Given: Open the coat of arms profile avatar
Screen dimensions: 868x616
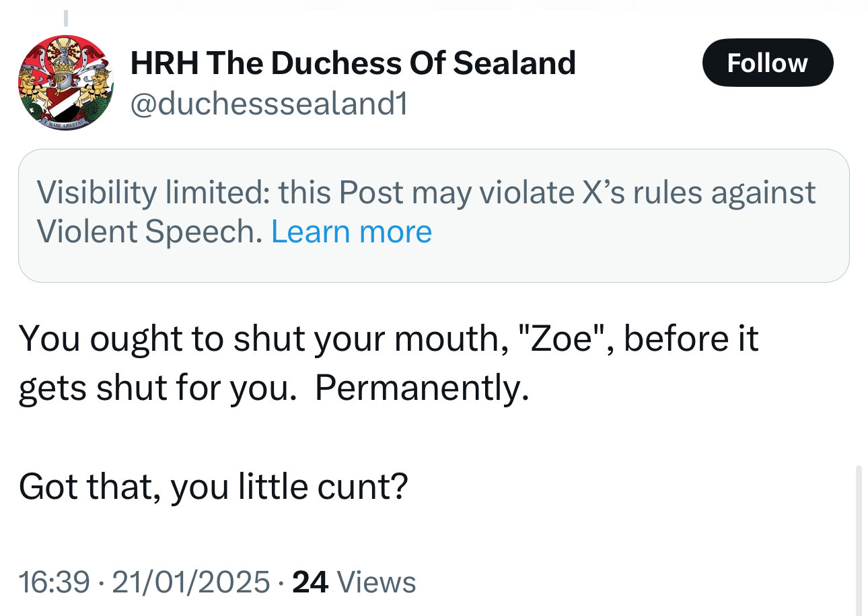Looking at the screenshot, I should click(x=65, y=83).
